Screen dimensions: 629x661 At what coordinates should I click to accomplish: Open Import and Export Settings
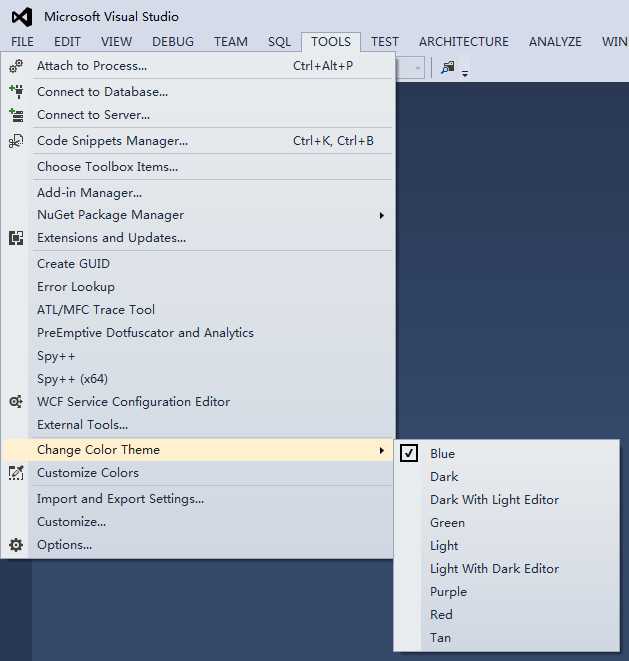[198, 499]
